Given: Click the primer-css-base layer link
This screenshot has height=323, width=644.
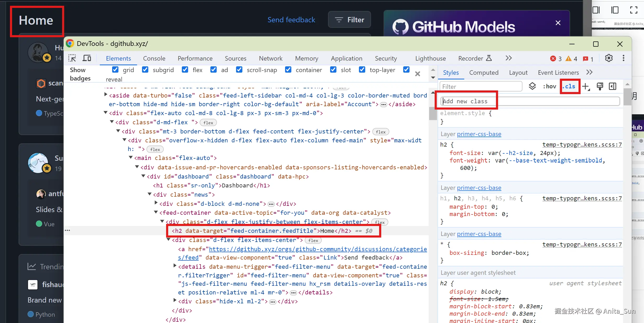Looking at the screenshot, I should (479, 134).
